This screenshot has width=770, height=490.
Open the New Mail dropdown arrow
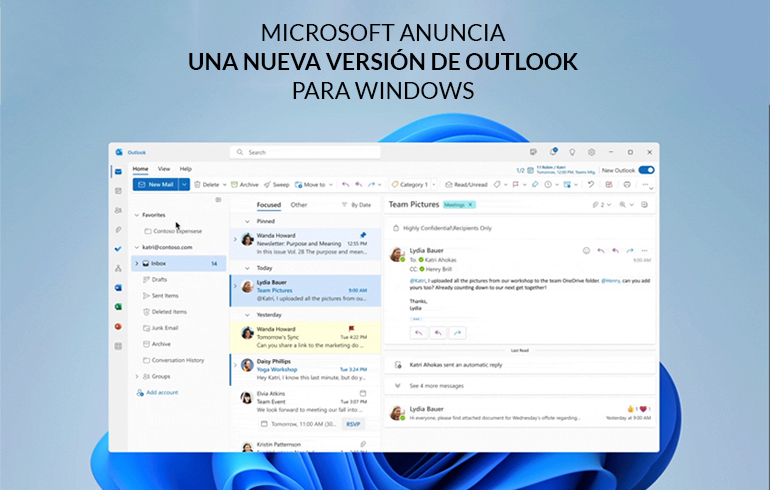coord(184,185)
